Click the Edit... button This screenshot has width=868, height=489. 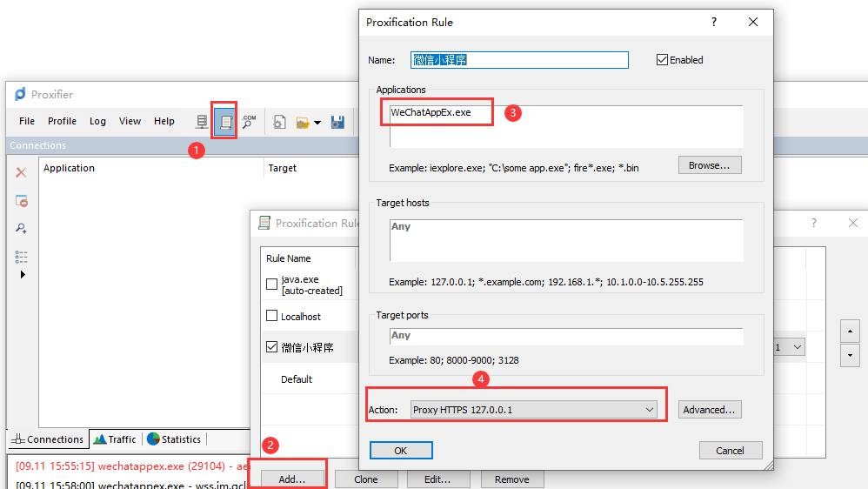[437, 479]
